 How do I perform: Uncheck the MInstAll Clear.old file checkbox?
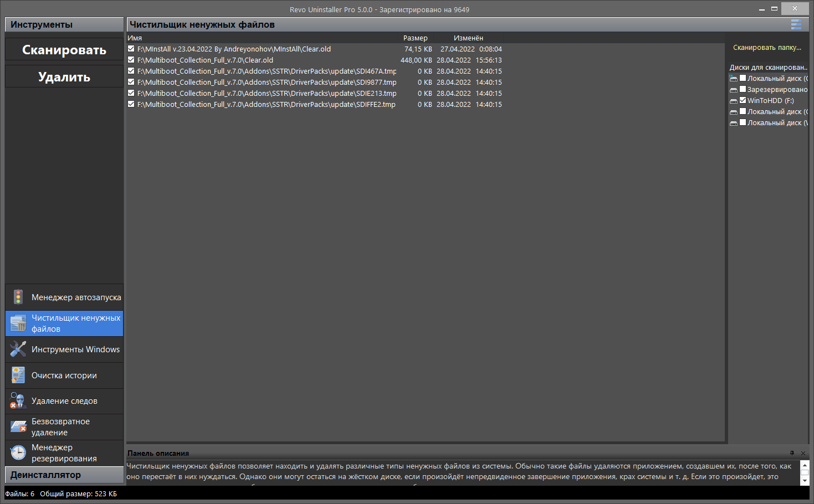tap(131, 49)
